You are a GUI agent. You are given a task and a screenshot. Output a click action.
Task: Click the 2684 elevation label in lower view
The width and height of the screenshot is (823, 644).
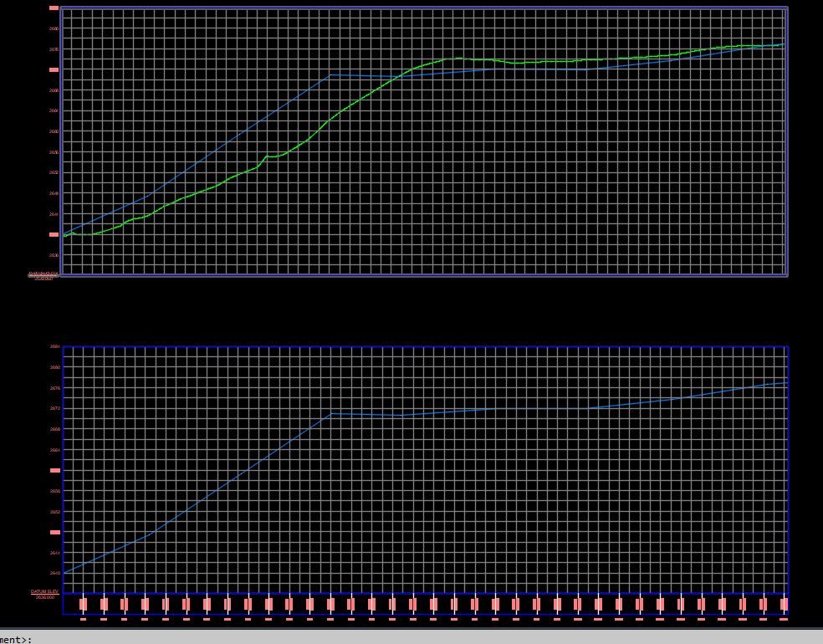(54, 346)
